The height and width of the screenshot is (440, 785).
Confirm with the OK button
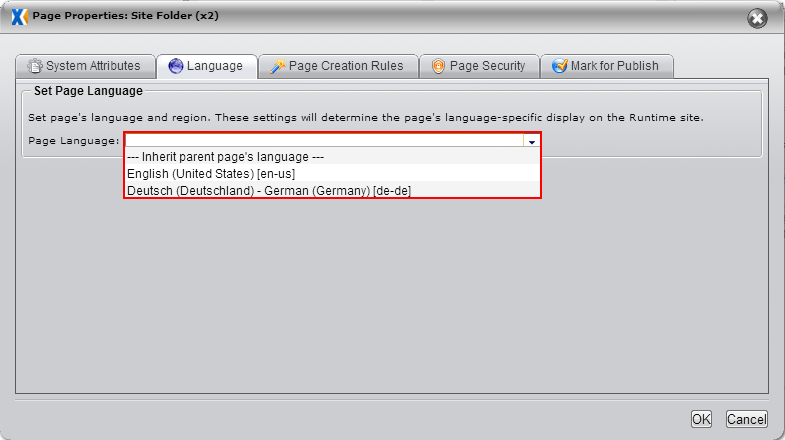701,419
